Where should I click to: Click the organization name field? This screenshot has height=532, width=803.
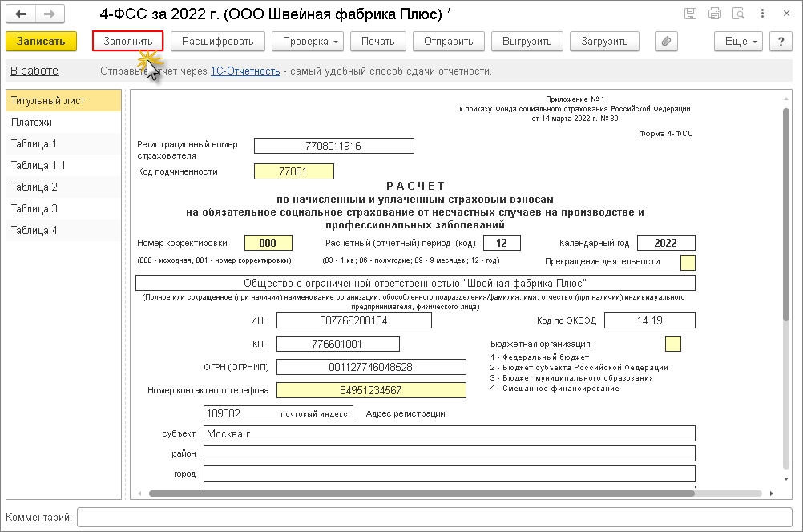[415, 283]
